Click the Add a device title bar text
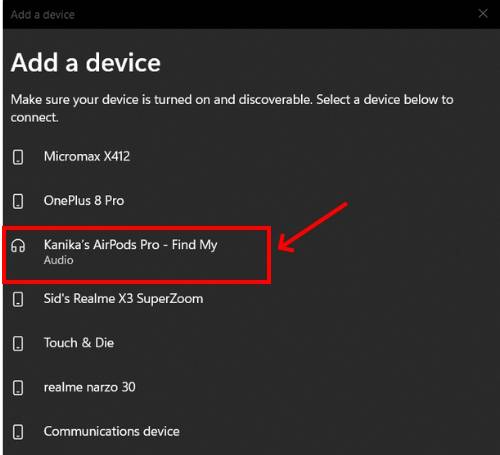Screen dimensions: 500x455 (43, 15)
